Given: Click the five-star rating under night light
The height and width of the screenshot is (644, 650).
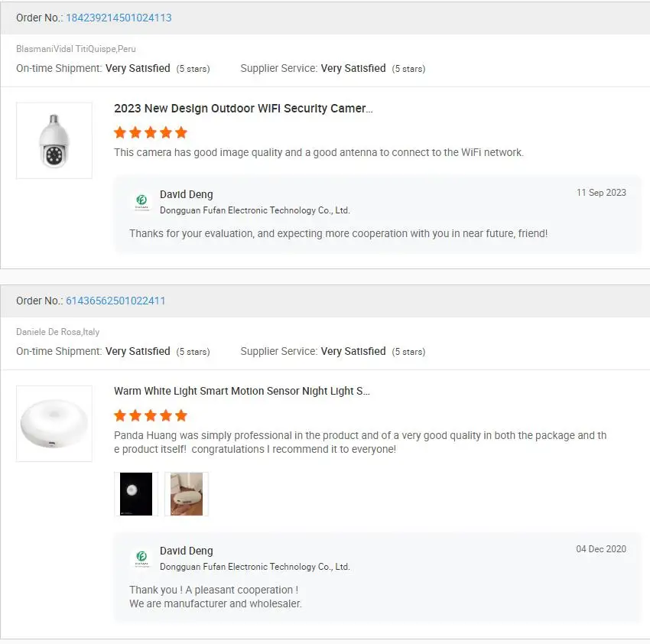Looking at the screenshot, I should point(151,415).
